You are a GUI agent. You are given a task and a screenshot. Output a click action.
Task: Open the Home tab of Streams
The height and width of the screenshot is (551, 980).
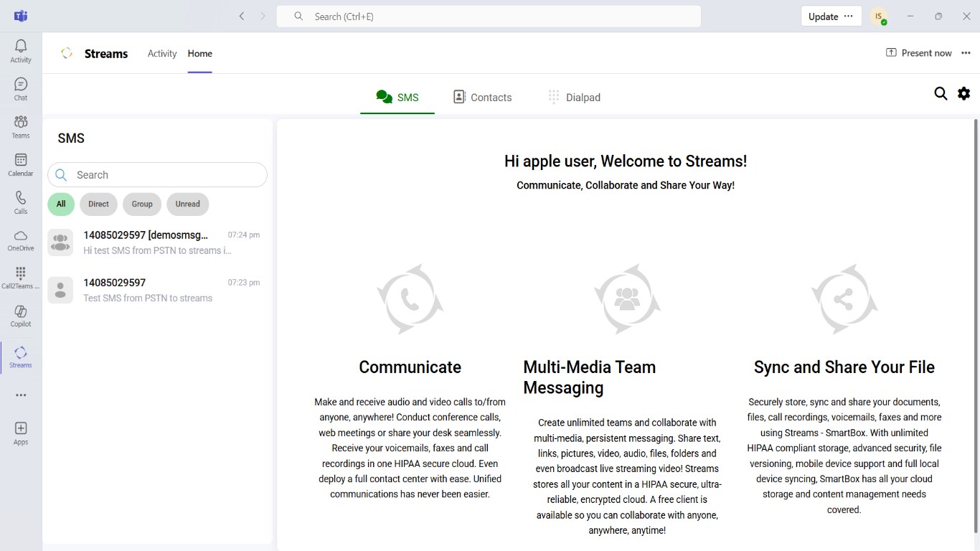(x=200, y=54)
